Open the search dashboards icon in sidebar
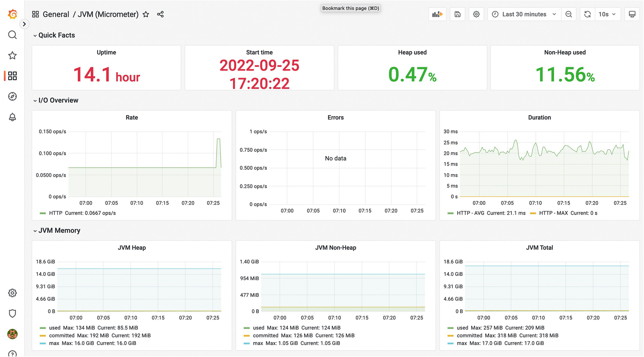 12,35
